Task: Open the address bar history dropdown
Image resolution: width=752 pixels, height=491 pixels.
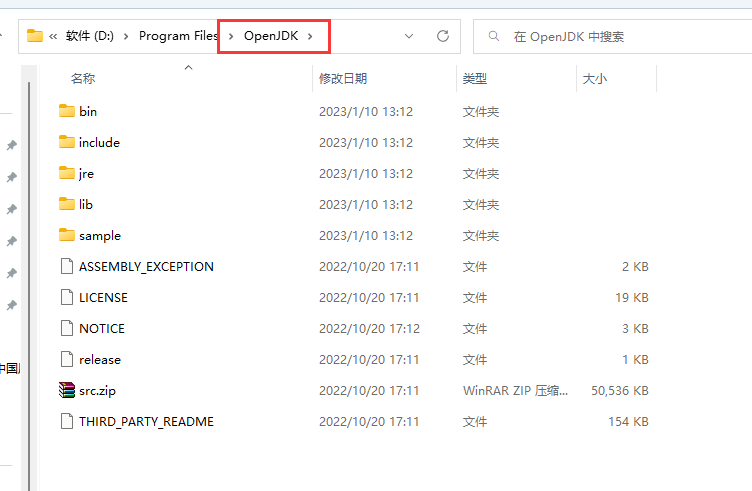Action: 409,36
